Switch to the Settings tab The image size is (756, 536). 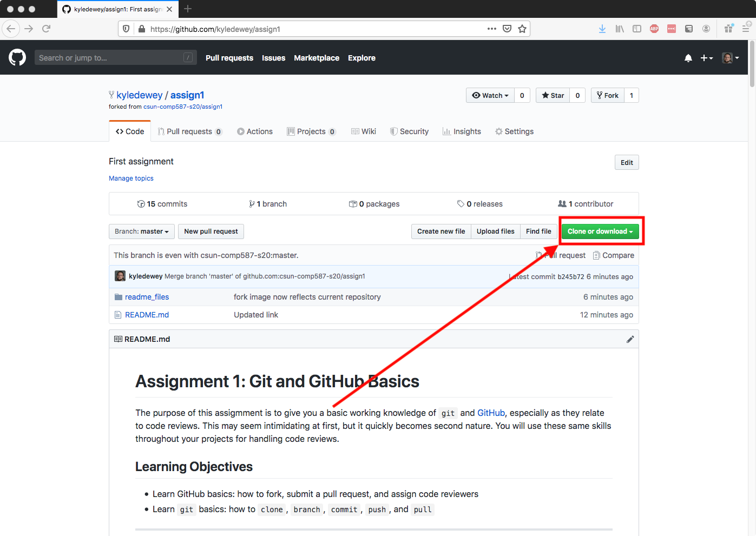coord(514,131)
